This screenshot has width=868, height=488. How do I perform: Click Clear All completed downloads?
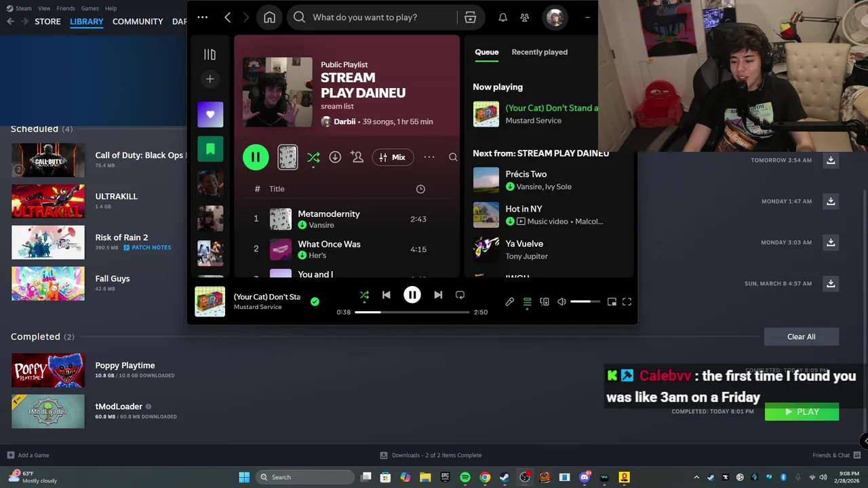click(801, 337)
